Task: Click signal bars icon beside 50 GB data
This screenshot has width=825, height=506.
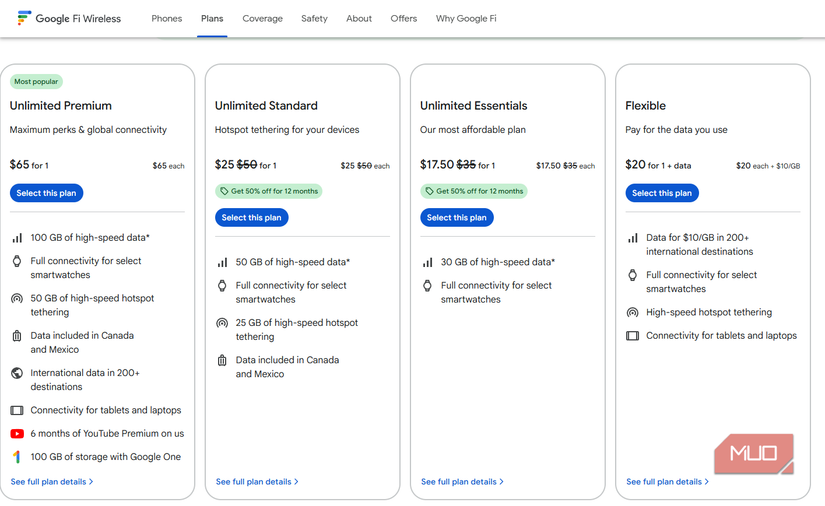Action: coord(223,262)
